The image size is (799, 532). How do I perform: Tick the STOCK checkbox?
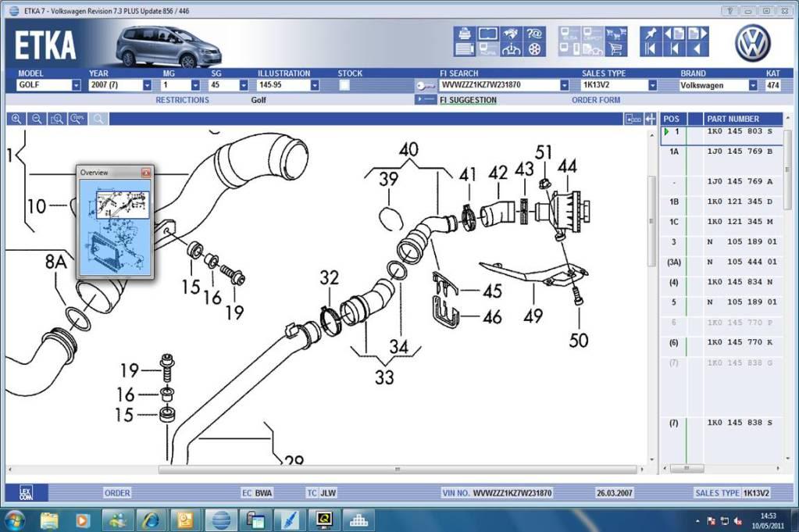coord(344,85)
